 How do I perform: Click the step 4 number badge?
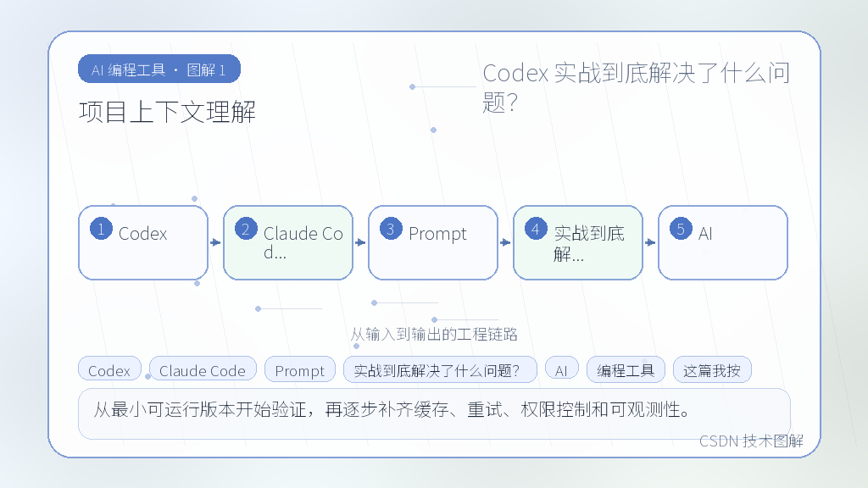click(536, 229)
